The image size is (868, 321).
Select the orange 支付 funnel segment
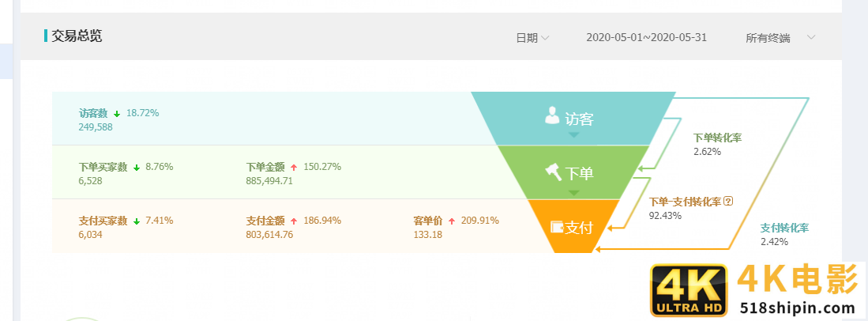(571, 227)
